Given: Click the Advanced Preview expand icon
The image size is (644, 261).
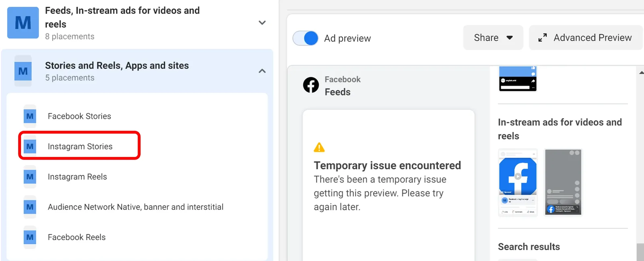Looking at the screenshot, I should [543, 37].
